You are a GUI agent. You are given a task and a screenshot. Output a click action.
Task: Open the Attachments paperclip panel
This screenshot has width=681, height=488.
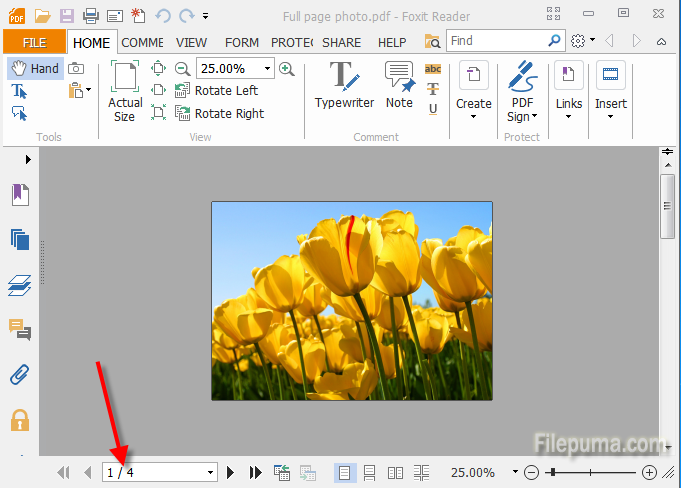pos(19,375)
